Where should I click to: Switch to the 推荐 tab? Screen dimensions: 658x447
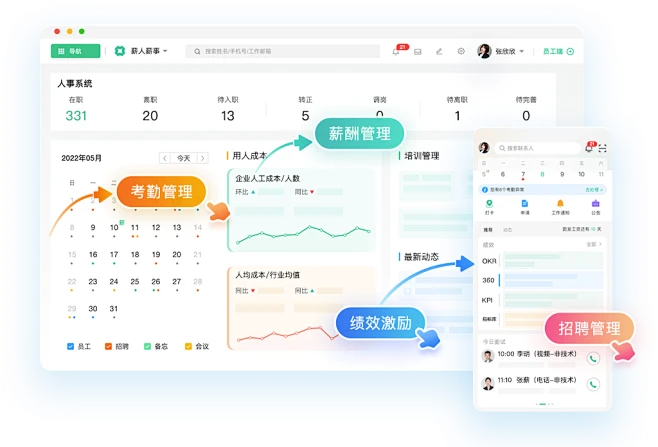488,230
